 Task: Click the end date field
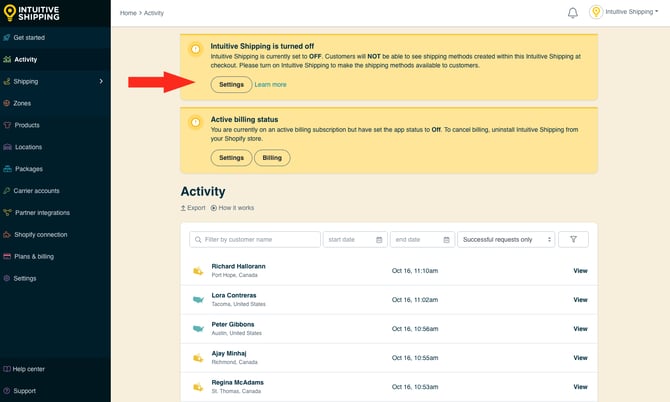tap(422, 239)
